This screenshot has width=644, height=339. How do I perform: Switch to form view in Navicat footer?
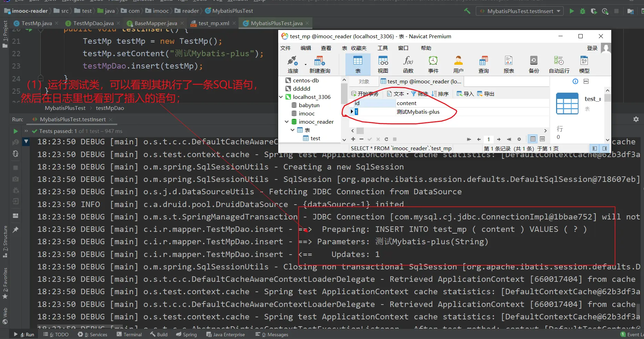[542, 139]
